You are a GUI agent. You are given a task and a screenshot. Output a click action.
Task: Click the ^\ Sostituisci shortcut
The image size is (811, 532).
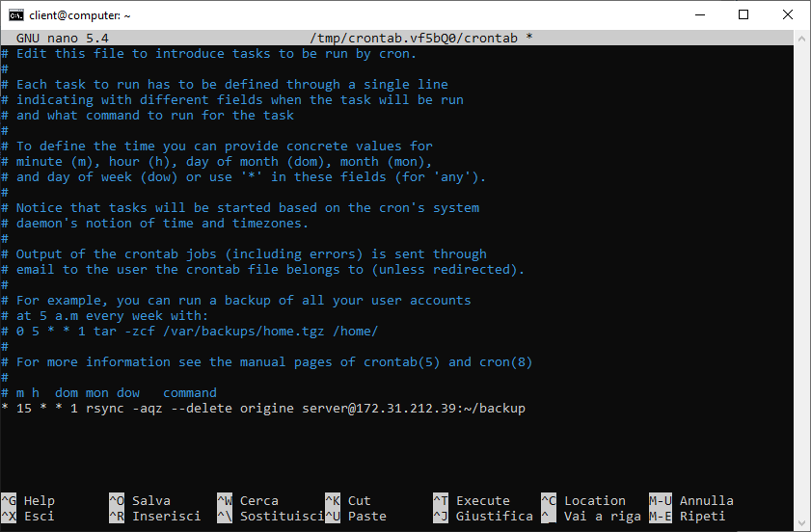click(271, 516)
